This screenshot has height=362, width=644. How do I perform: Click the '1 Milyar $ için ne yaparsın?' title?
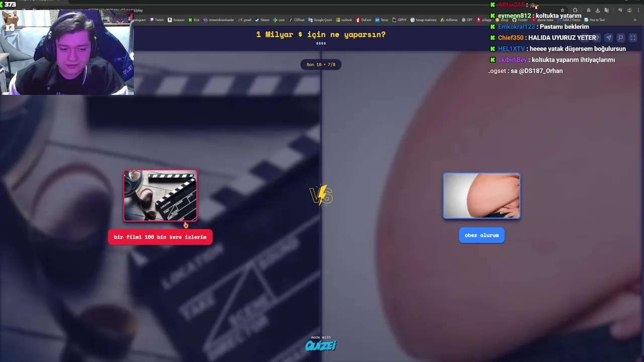click(x=320, y=35)
